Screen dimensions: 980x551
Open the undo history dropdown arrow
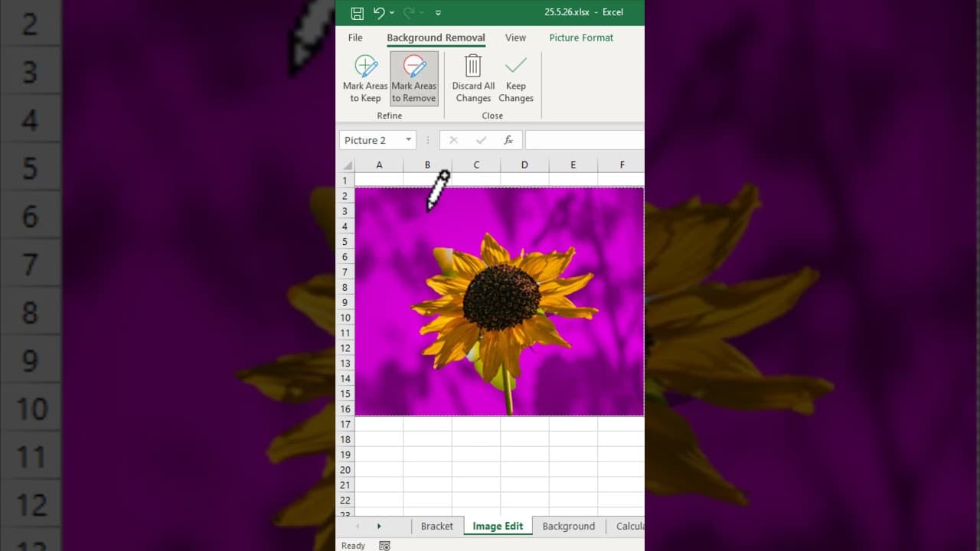pos(392,12)
